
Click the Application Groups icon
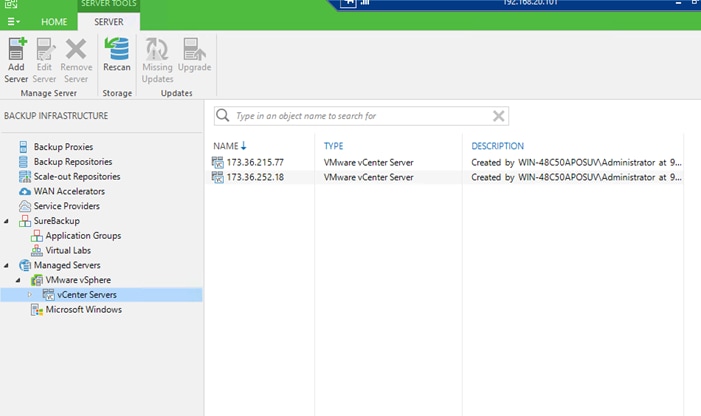[37, 235]
